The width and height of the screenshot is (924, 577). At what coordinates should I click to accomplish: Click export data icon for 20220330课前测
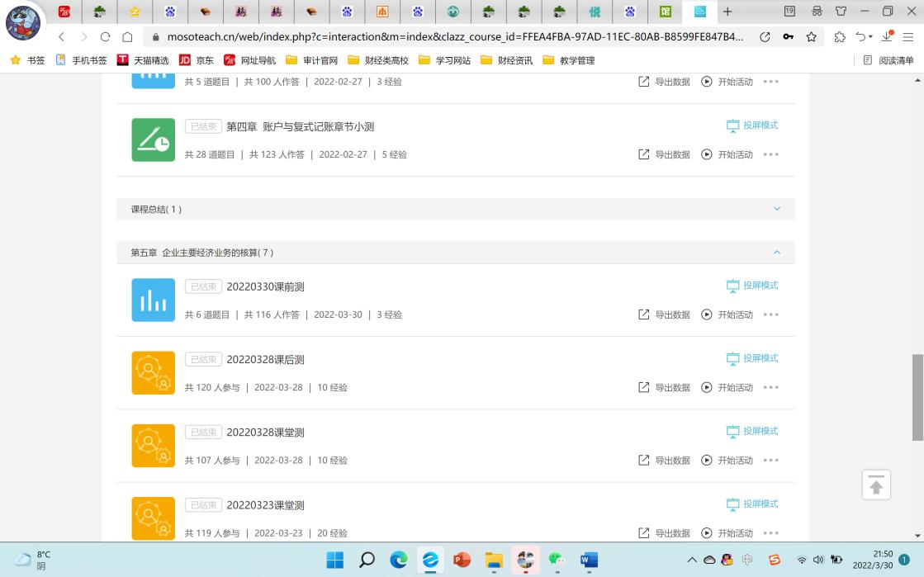click(x=644, y=315)
